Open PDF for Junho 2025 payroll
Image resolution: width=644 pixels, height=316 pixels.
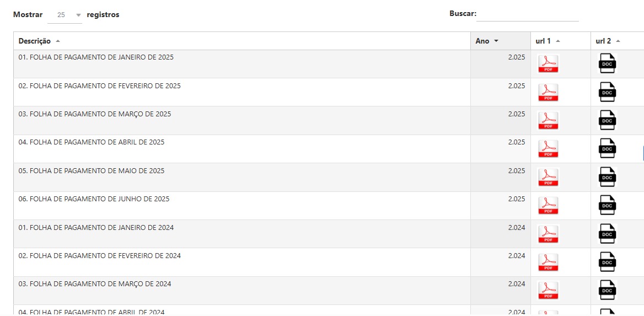pos(548,205)
